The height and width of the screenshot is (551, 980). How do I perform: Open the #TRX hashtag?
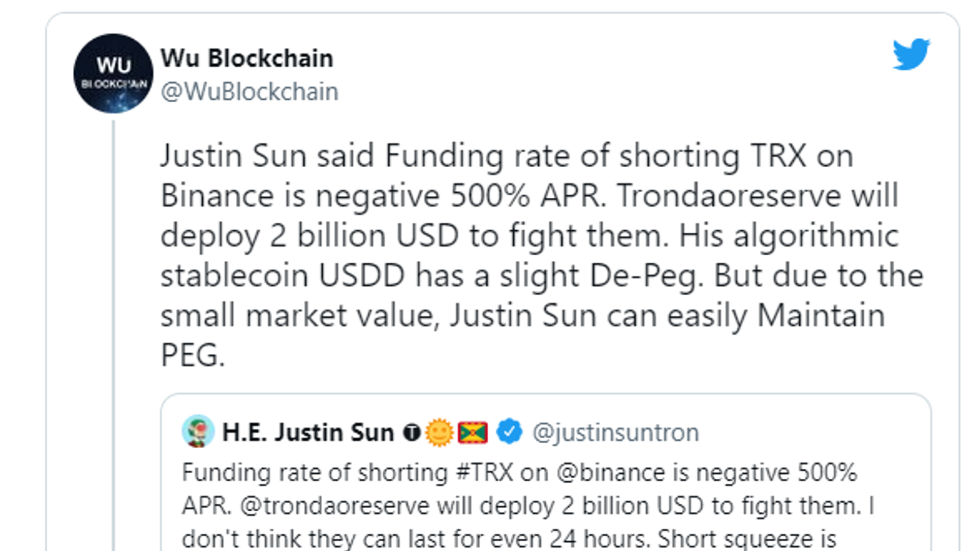(484, 473)
